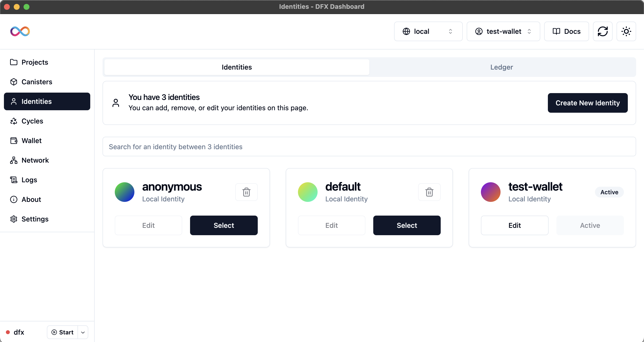Open the local network dropdown
644x342 pixels.
[x=428, y=31]
